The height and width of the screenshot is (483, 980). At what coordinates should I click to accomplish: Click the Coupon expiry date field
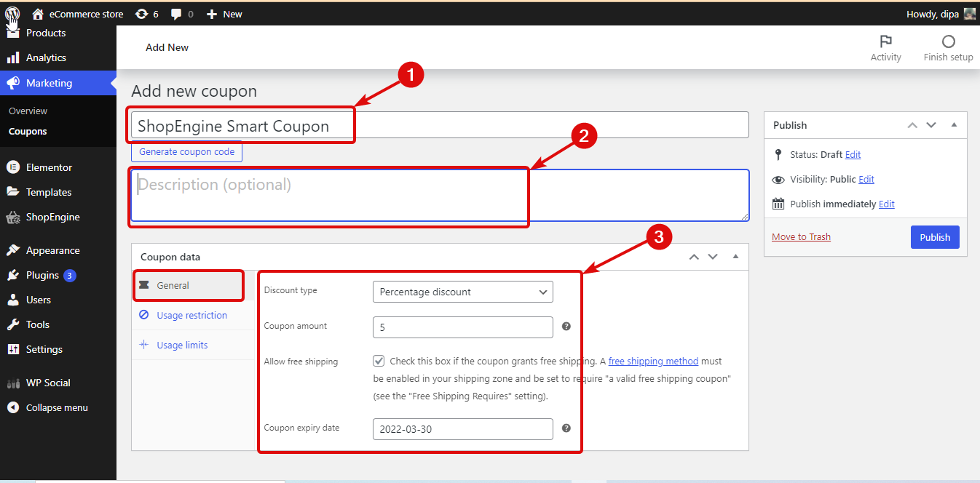coord(463,429)
